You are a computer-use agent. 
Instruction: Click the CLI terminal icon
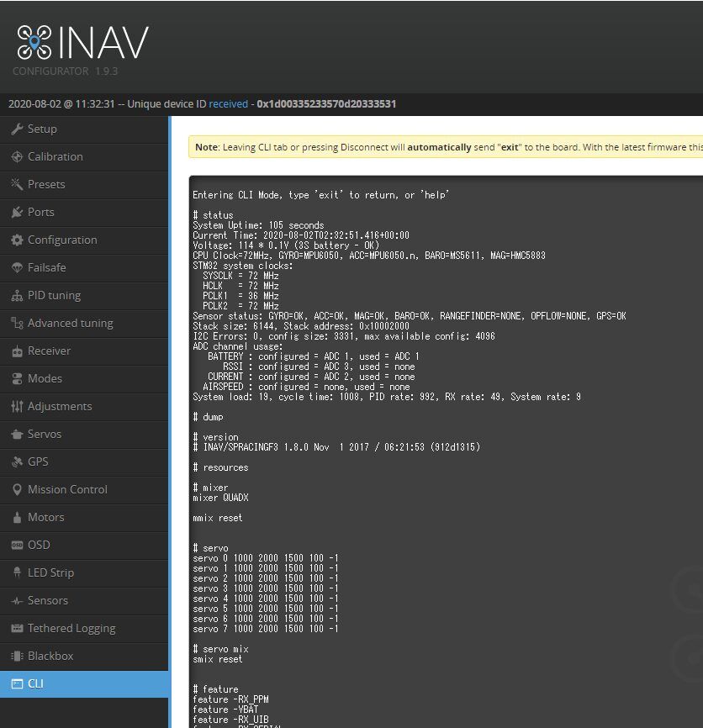click(x=17, y=684)
